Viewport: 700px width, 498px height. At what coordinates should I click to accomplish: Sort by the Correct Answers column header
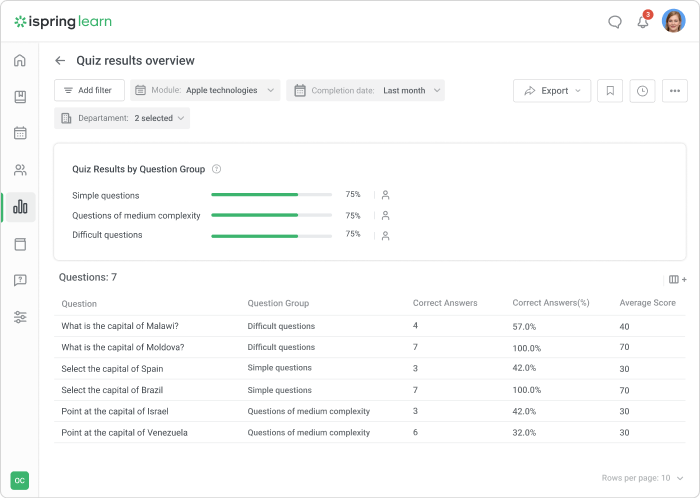[x=445, y=303]
